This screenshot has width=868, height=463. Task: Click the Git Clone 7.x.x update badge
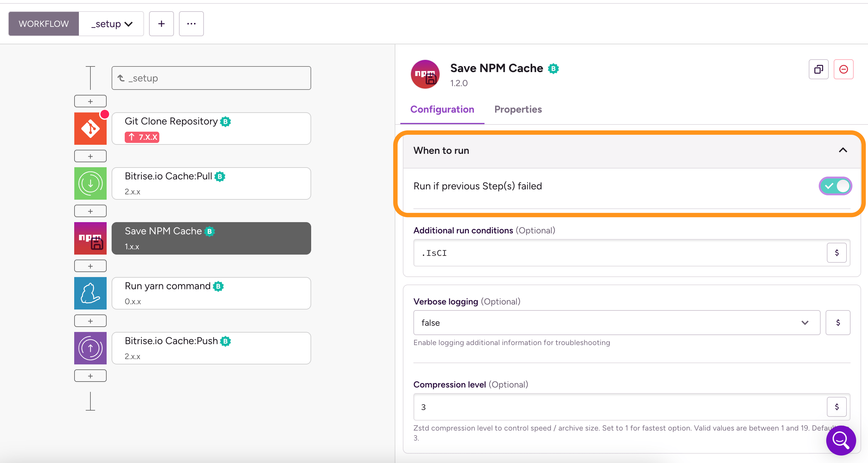click(x=142, y=137)
